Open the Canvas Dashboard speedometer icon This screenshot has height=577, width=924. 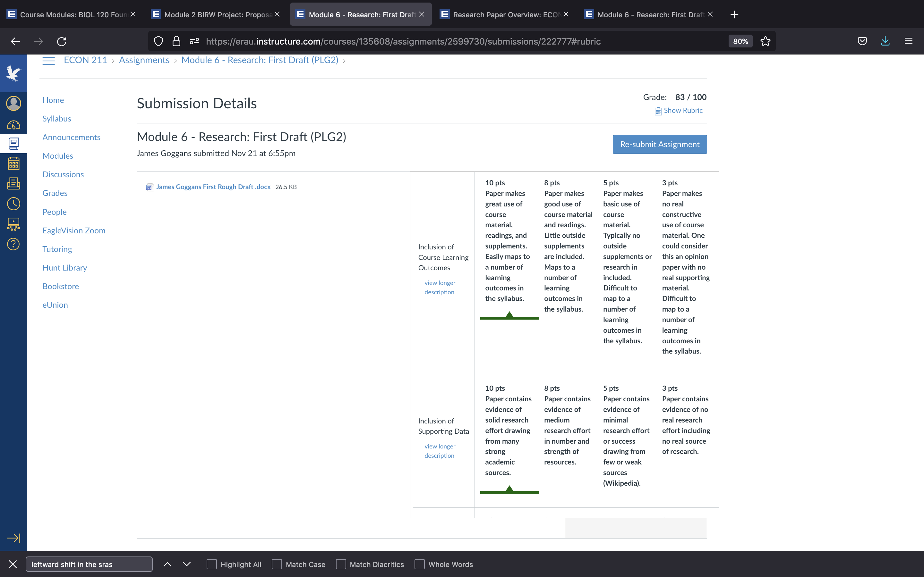[x=13, y=125]
